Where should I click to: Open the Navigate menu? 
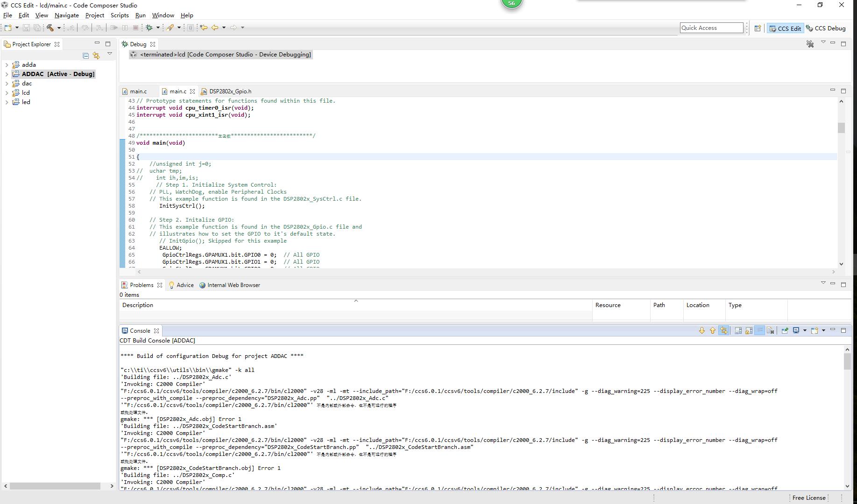click(x=67, y=15)
